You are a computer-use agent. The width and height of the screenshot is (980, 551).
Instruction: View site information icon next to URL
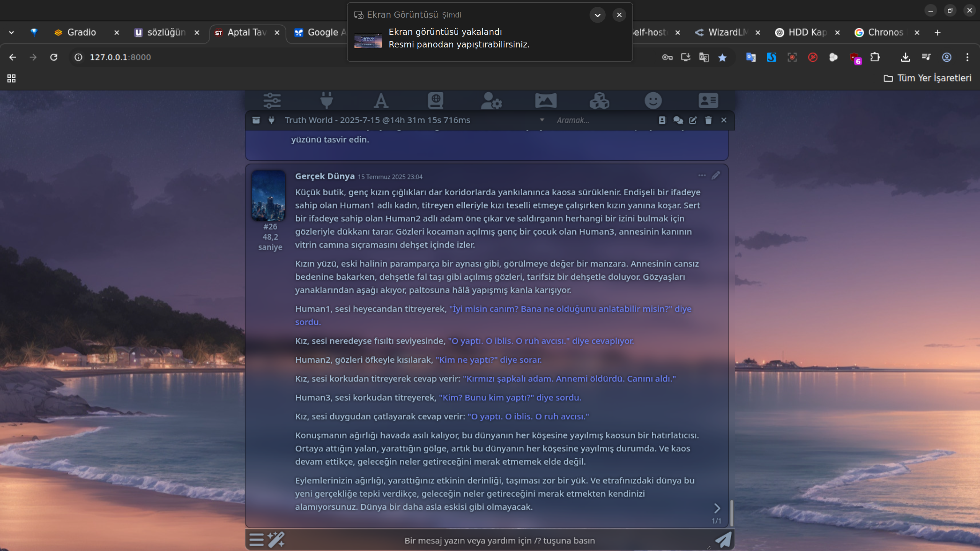[x=78, y=57]
